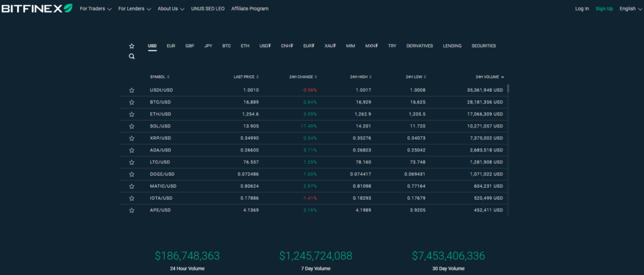
Task: Open the BTC/USD pair row
Action: point(314,102)
